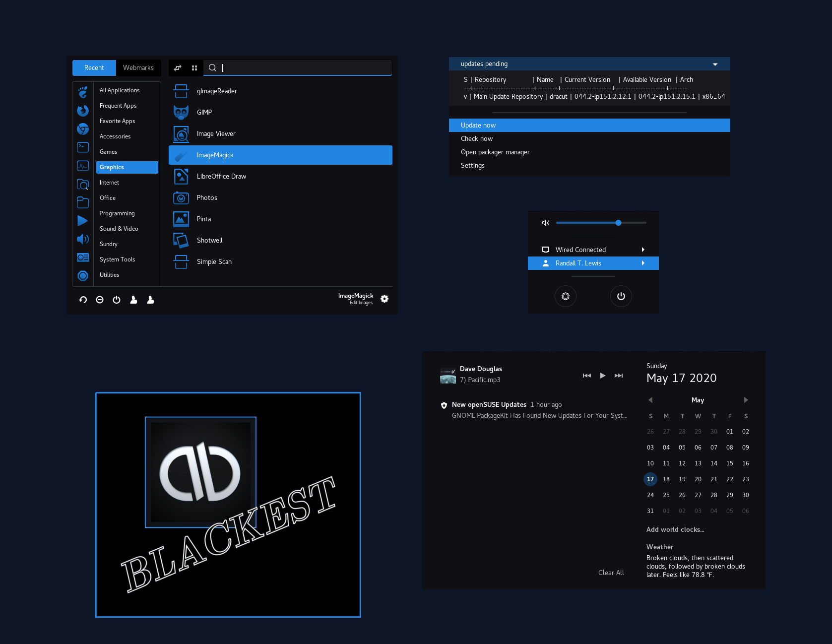Click the swap arrows icon beside search
This screenshot has height=644, width=832.
[178, 68]
